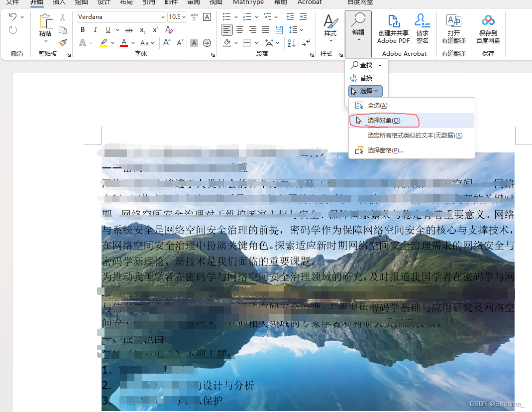This screenshot has width=532, height=412.
Task: Click the Increase Indent icon
Action: [x=303, y=16]
